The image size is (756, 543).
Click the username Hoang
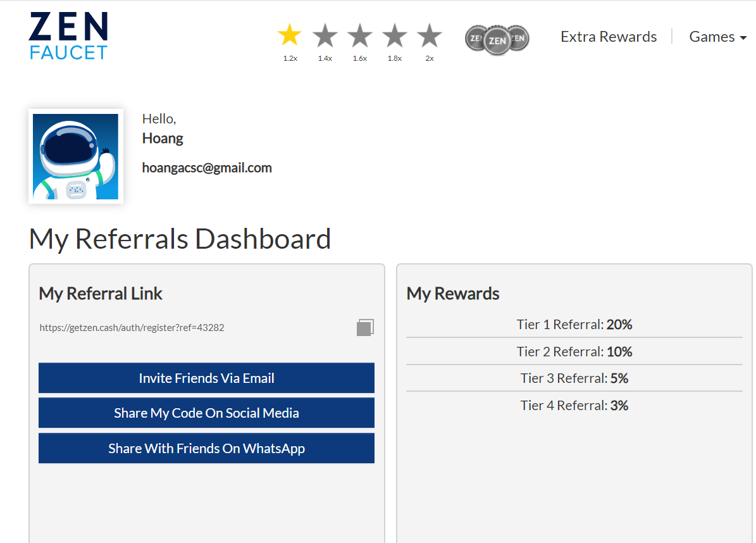[x=163, y=138]
